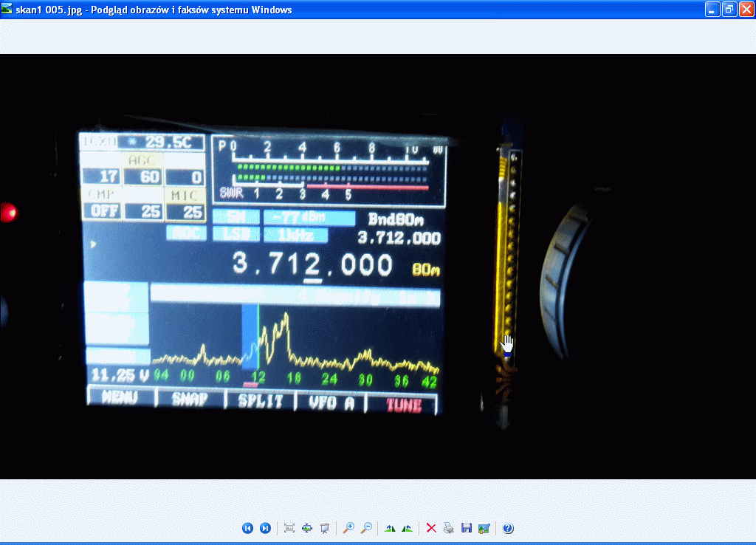Open Help with the question mark icon
Screen dimensions: 756x545
[x=508, y=528]
